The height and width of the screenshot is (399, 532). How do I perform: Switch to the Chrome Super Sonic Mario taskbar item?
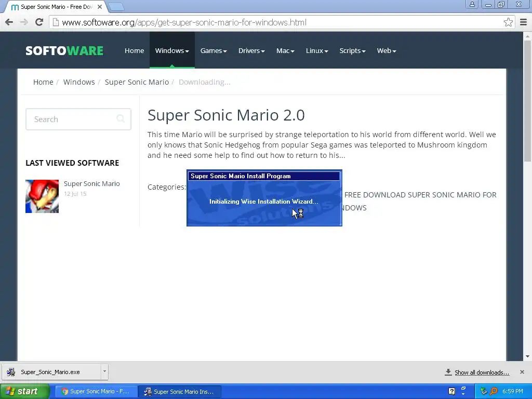point(96,391)
